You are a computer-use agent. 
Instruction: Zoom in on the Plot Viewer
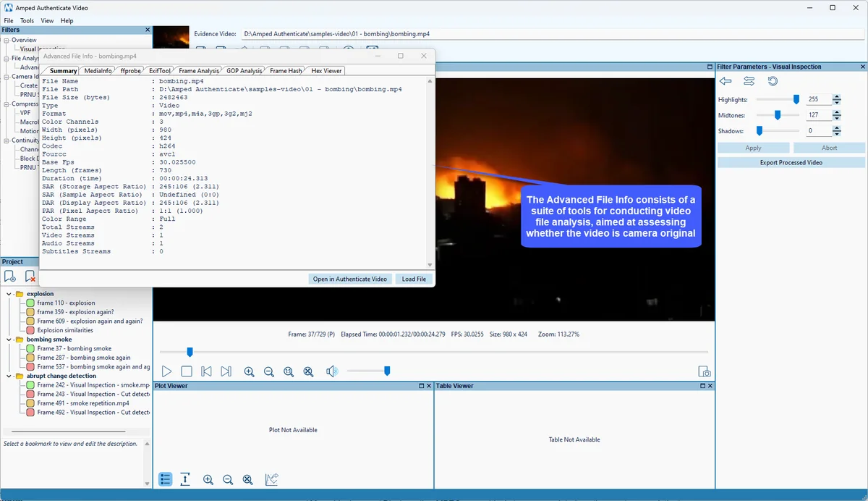208,479
